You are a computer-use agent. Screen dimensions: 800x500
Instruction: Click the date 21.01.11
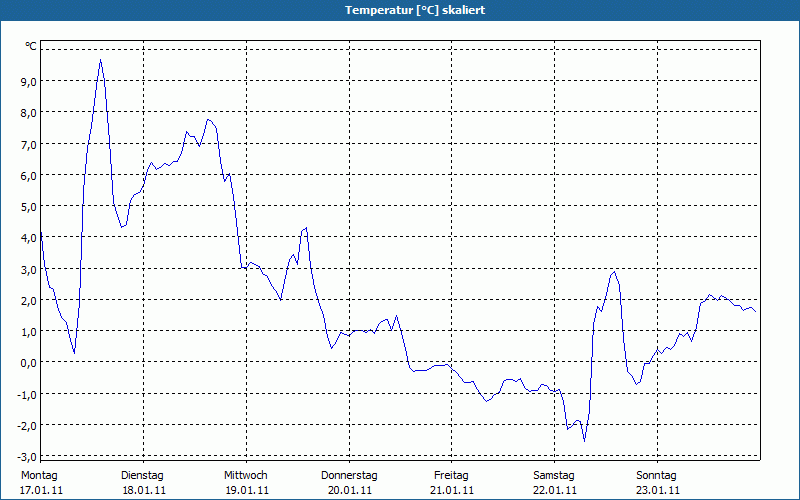[453, 490]
